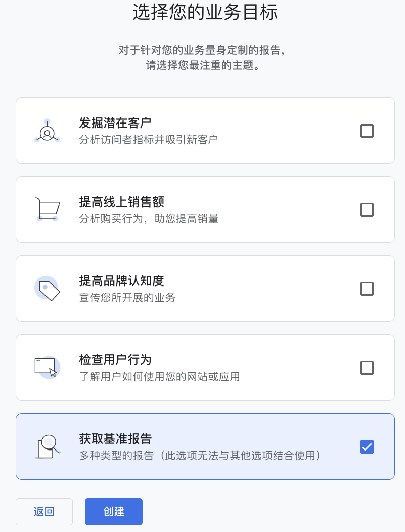Click the 选择您的业务目标 page title
The image size is (405, 532).
[205, 12]
